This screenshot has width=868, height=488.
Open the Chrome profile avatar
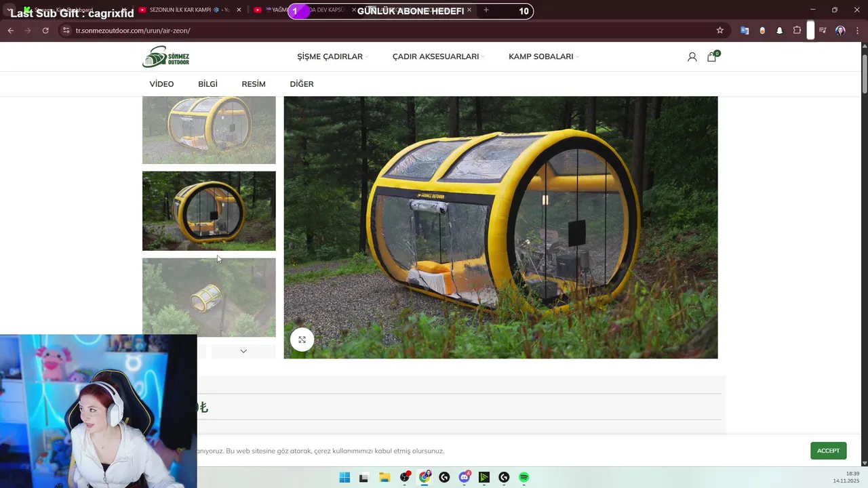tap(840, 30)
